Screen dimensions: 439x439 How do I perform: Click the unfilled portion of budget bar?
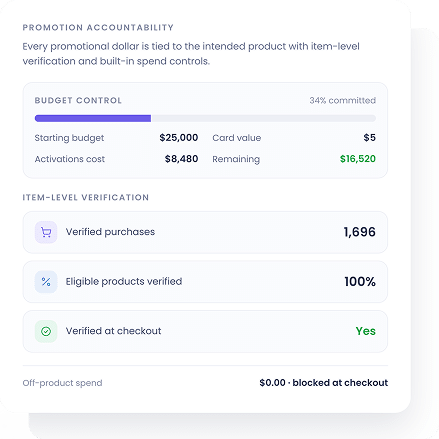pyautogui.click(x=263, y=118)
